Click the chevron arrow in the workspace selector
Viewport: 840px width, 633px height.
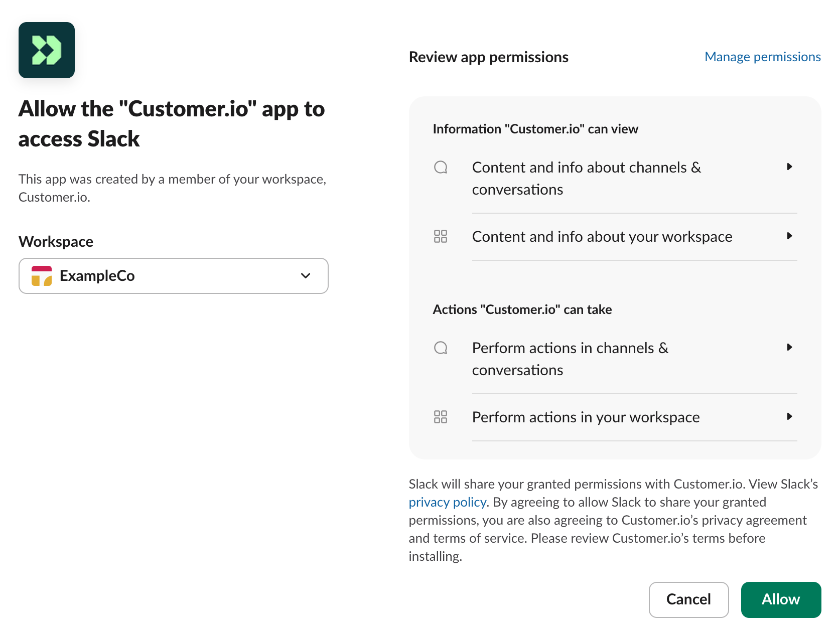[306, 276]
